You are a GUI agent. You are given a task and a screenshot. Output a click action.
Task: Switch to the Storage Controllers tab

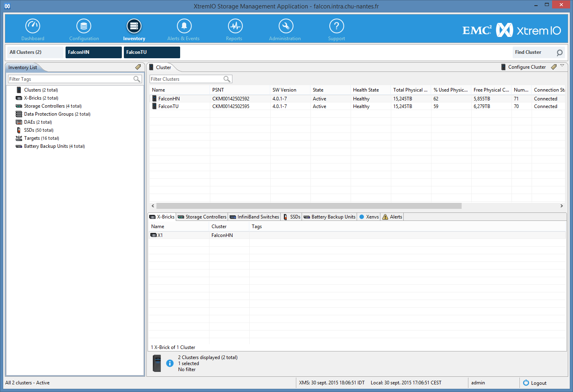[x=202, y=217]
